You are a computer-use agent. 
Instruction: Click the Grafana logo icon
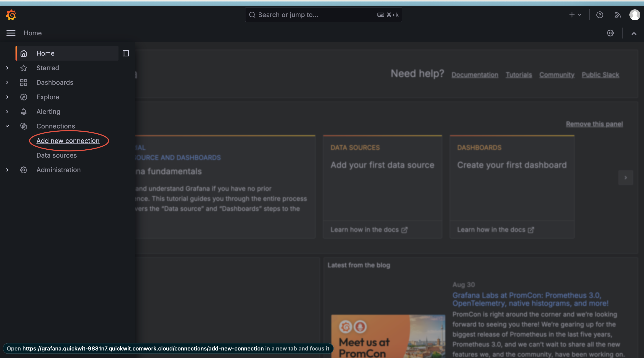click(x=11, y=15)
